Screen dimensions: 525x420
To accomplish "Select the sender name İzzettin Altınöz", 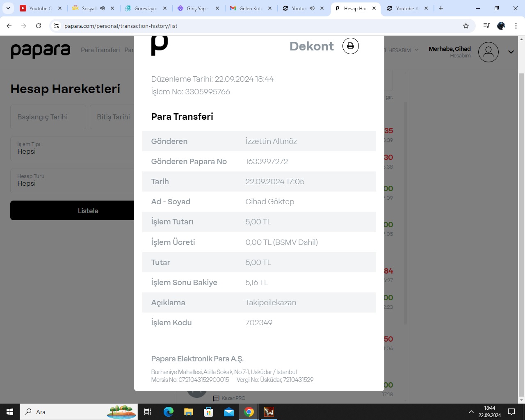I will click(x=271, y=141).
